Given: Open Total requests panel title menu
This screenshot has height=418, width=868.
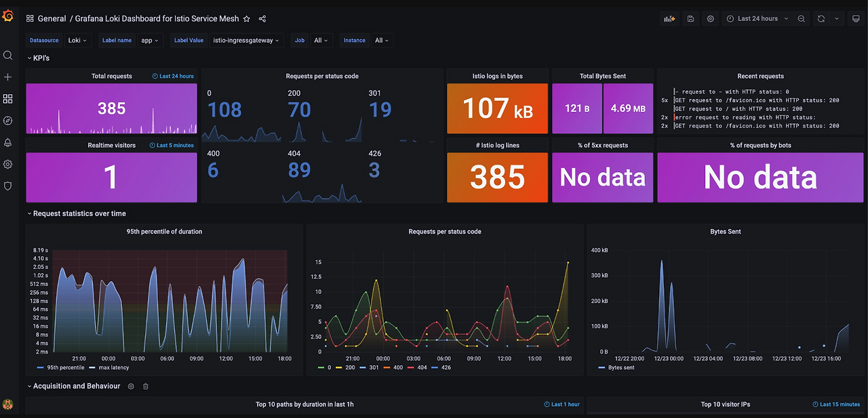Looking at the screenshot, I should (112, 77).
